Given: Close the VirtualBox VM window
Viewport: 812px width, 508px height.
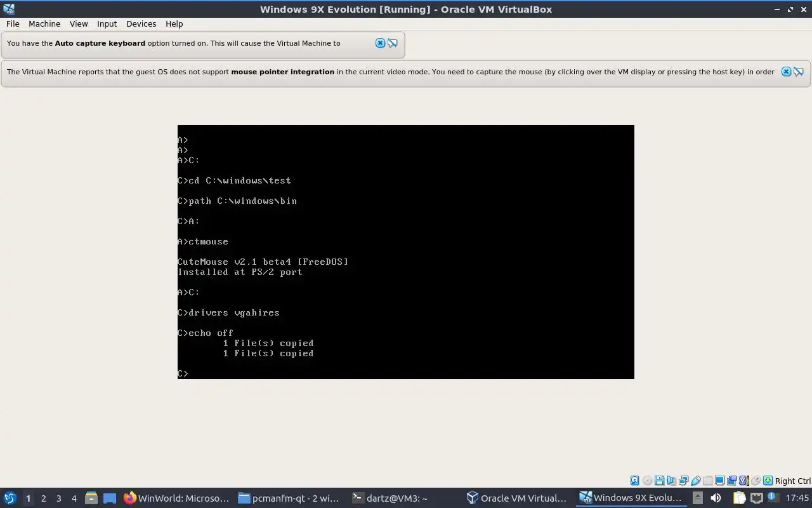Looking at the screenshot, I should coord(803,9).
